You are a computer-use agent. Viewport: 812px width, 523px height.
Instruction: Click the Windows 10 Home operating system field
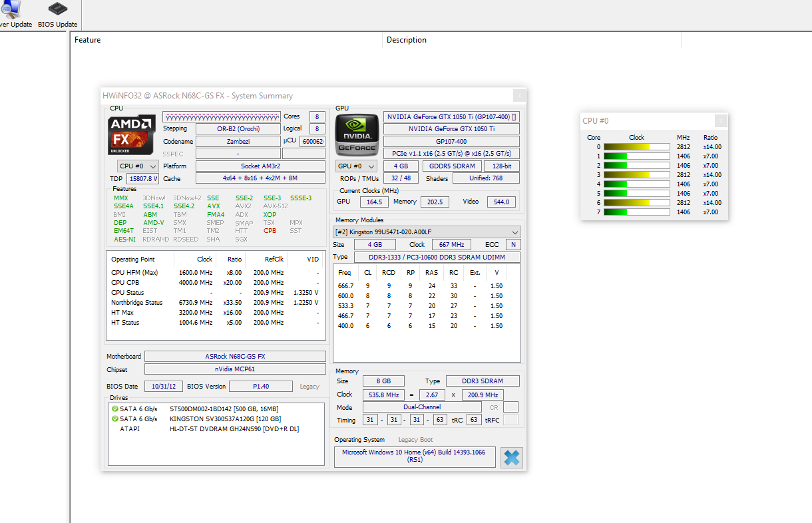click(x=415, y=456)
